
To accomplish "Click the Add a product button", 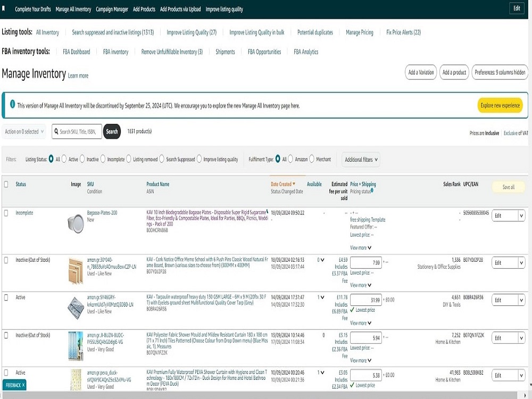I will 454,72.
